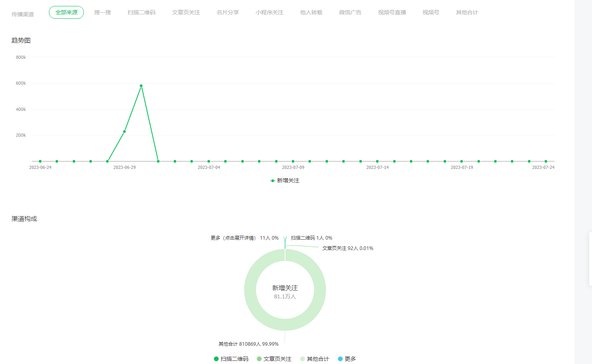Click the 其他合计 810869人 99.99% label
Viewport: 592px width, 364px height.
point(248,344)
